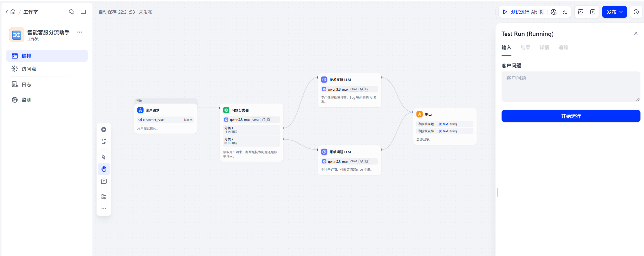The image size is (644, 256).
Task: Open more canvas controls ellipsis
Action: click(x=104, y=209)
